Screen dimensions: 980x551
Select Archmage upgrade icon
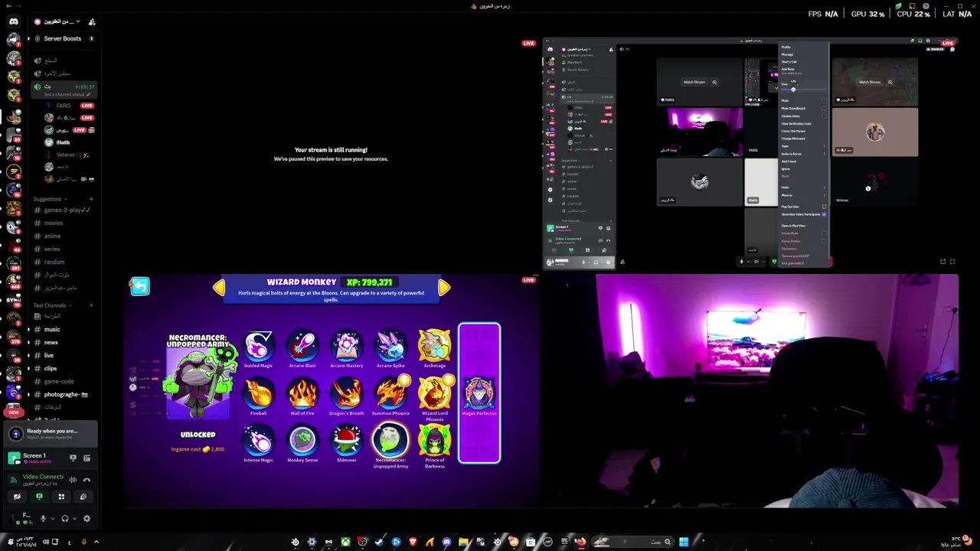click(434, 346)
